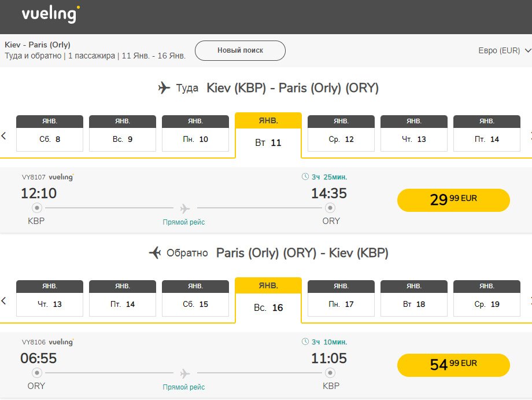Click the Vueling logo in header

(x=51, y=14)
